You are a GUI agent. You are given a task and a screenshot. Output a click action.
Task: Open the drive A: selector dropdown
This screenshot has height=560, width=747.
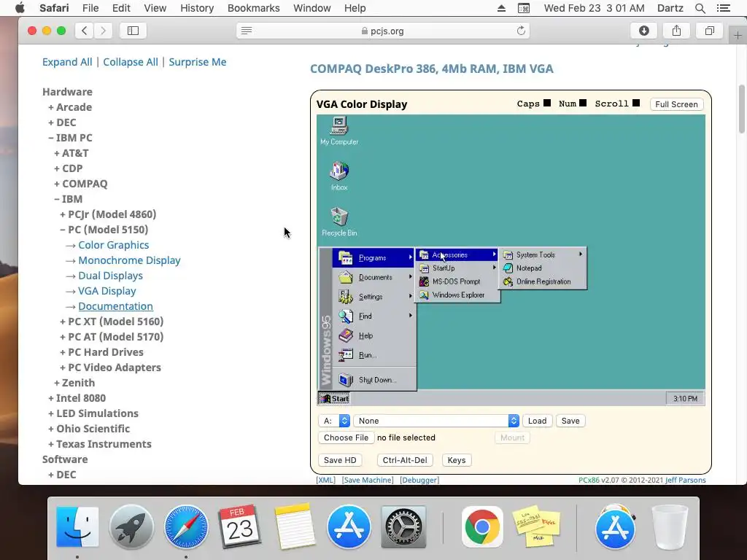(334, 421)
